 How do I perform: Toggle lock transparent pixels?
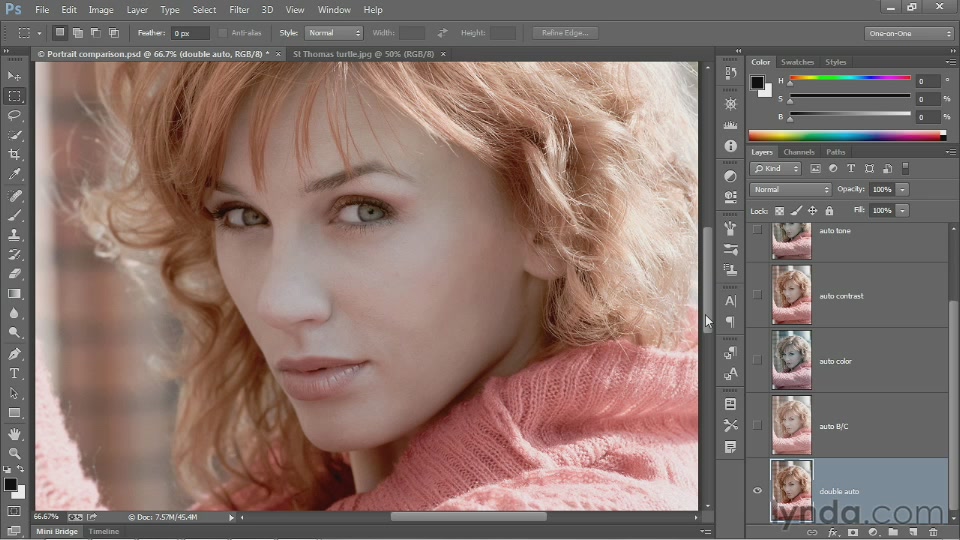779,211
